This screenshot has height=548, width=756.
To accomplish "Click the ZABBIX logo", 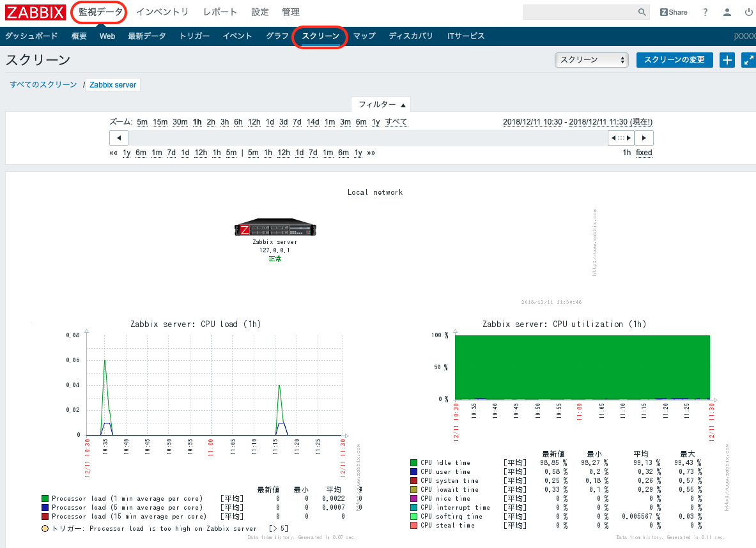I will click(x=34, y=12).
